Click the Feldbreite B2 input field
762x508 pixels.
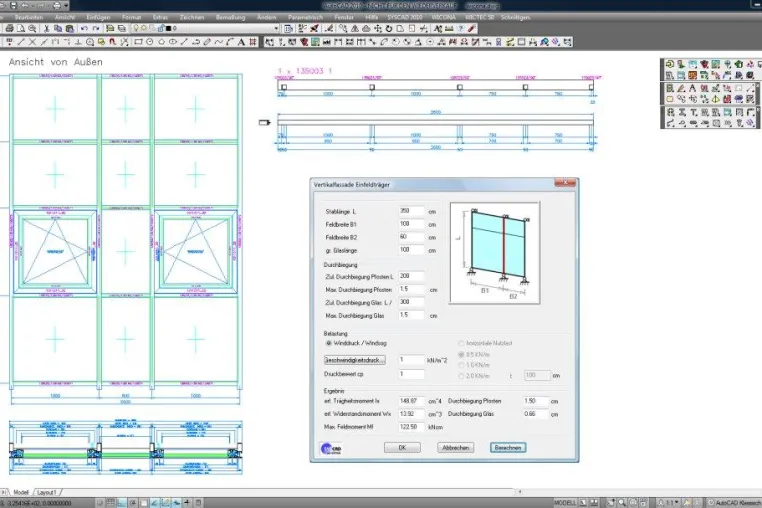[x=411, y=237]
